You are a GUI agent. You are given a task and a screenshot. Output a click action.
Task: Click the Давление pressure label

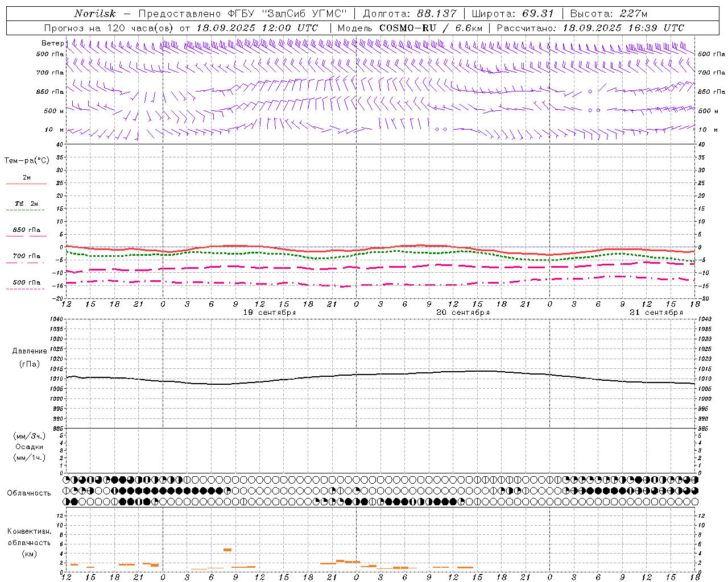click(30, 351)
